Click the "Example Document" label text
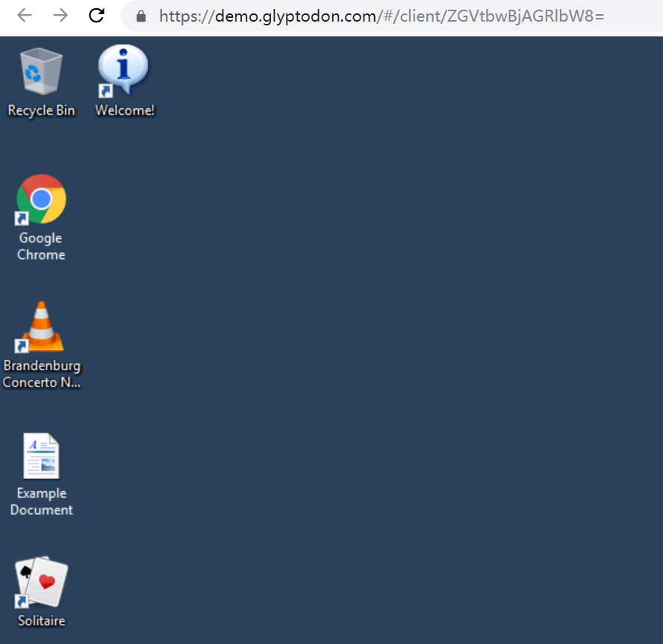Screen dimensions: 663x644 [42, 501]
